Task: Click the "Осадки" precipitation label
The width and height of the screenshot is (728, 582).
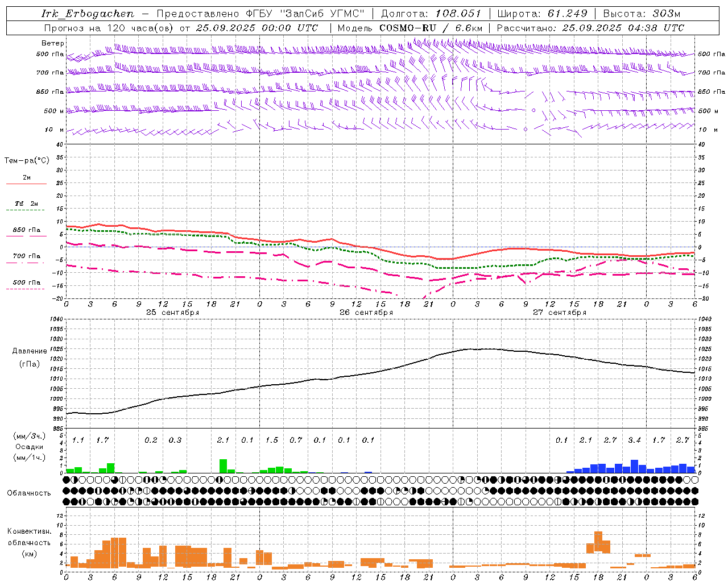Action: pyautogui.click(x=30, y=447)
